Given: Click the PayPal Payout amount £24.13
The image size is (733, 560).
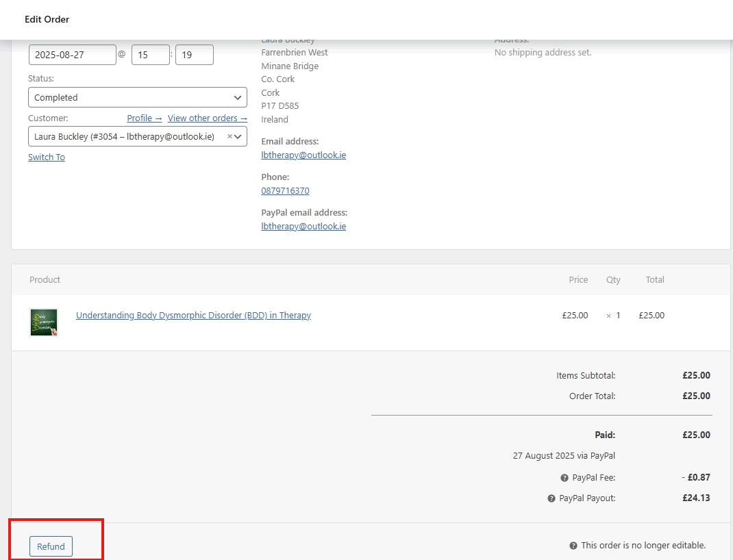Looking at the screenshot, I should pos(696,498).
